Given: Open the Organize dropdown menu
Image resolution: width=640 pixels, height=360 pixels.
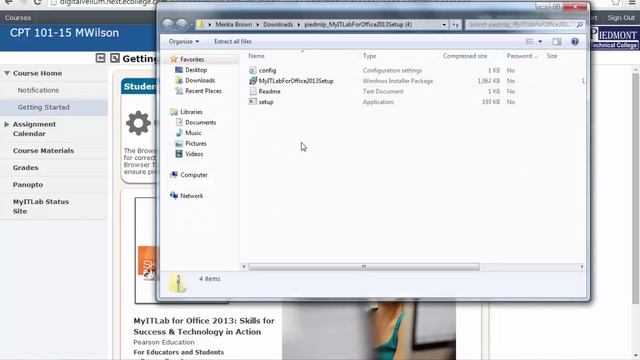Looking at the screenshot, I should tap(184, 42).
